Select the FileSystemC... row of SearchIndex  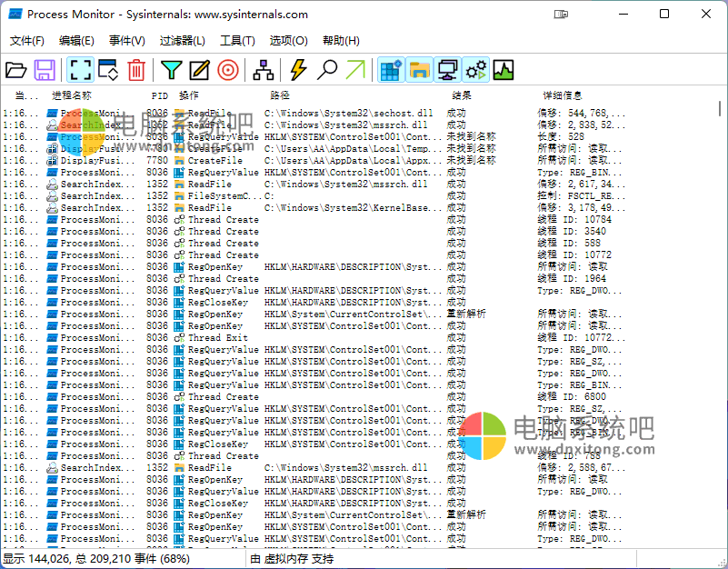(x=314, y=196)
